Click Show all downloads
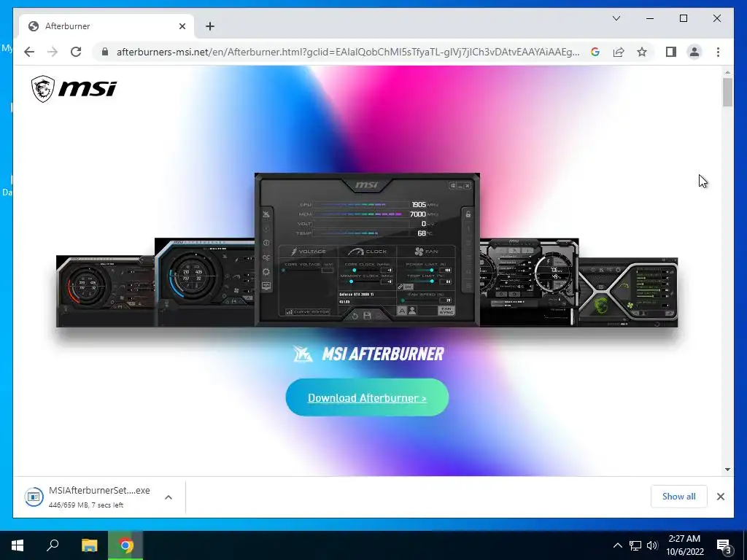 point(678,497)
